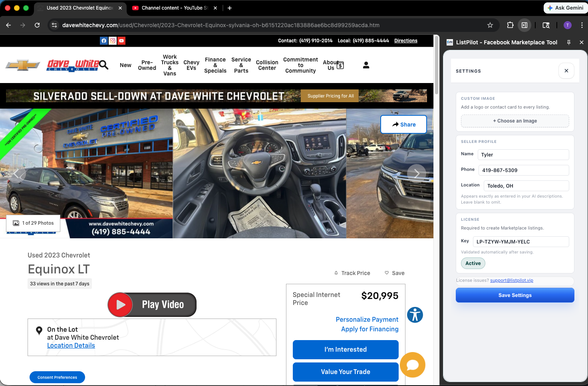
Task: Open Finance & Specials menu
Action: point(215,65)
